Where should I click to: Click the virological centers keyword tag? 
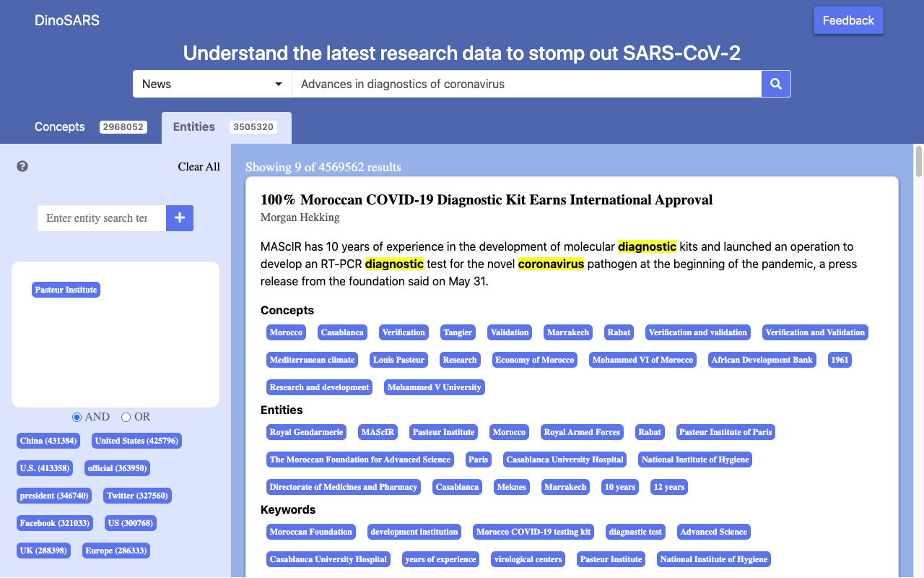[x=528, y=559]
